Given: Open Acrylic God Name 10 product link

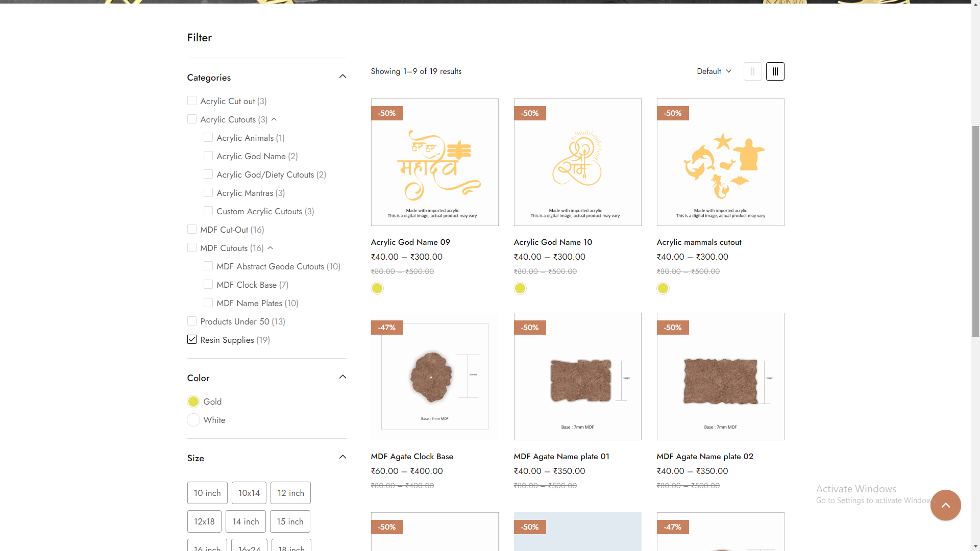Looking at the screenshot, I should (x=553, y=242).
